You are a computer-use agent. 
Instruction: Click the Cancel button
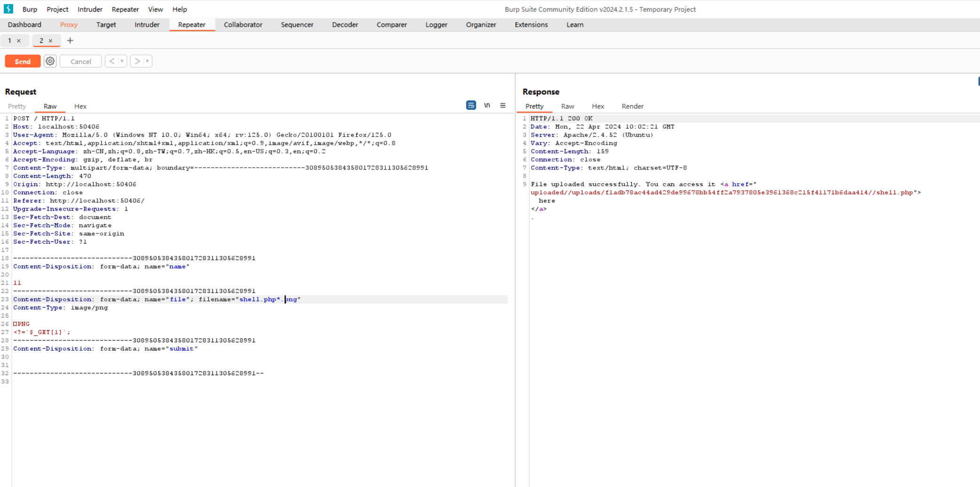pos(81,62)
